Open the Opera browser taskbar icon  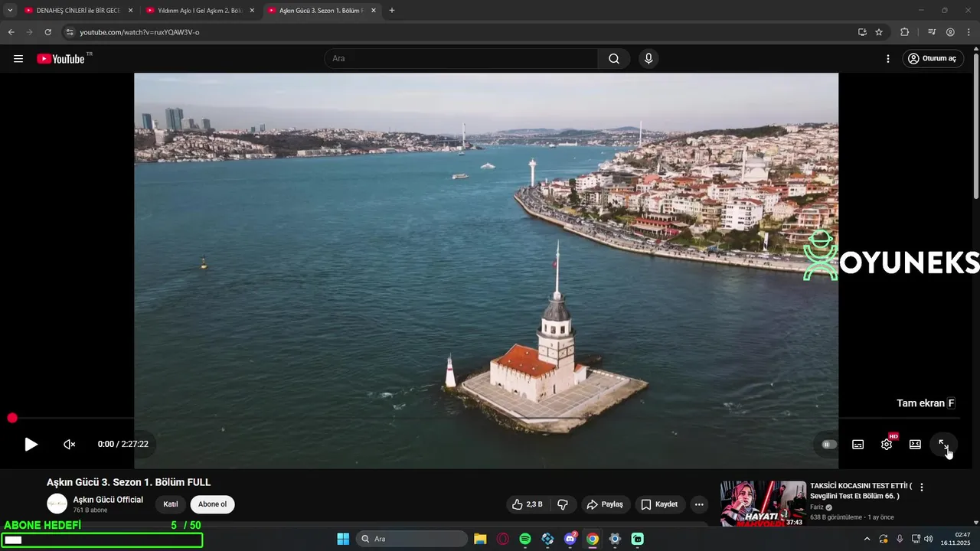pos(503,539)
